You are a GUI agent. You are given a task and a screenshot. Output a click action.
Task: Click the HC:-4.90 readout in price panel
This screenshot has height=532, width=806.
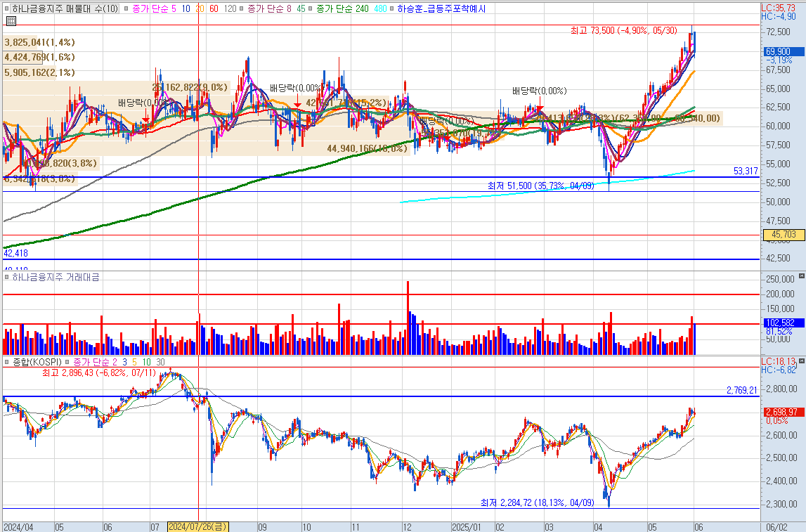pos(778,16)
